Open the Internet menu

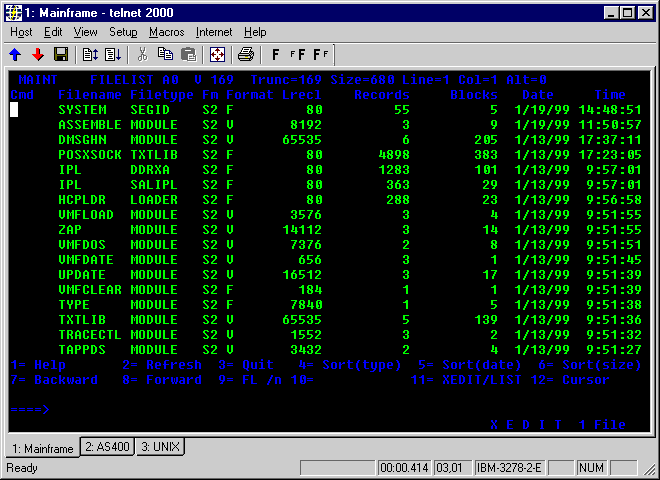(x=214, y=32)
